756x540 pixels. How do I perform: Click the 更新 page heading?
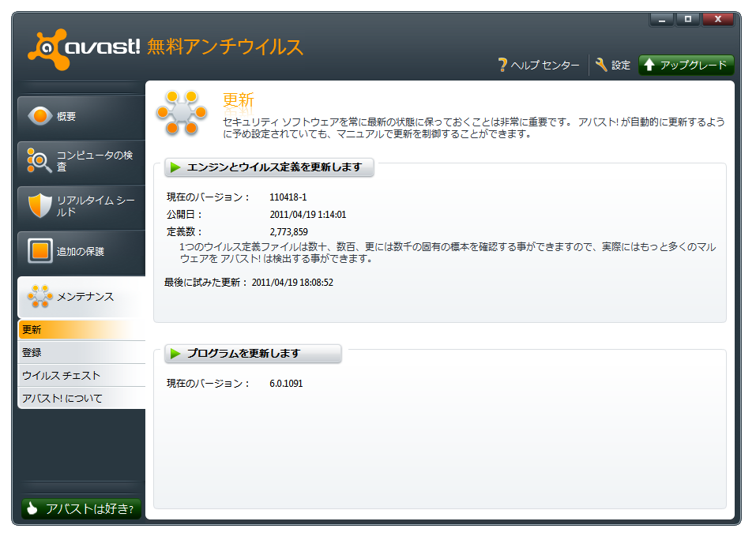(239, 100)
